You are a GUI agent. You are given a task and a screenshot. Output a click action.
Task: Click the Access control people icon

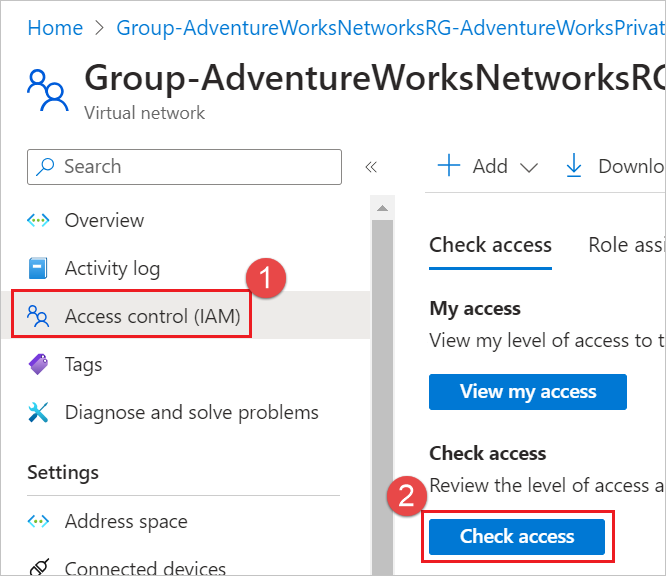[x=38, y=317]
